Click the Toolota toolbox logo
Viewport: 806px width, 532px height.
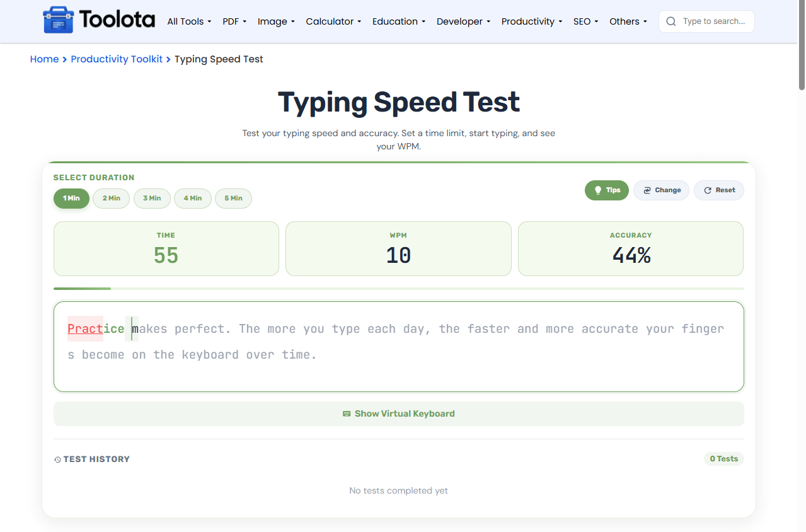click(58, 21)
